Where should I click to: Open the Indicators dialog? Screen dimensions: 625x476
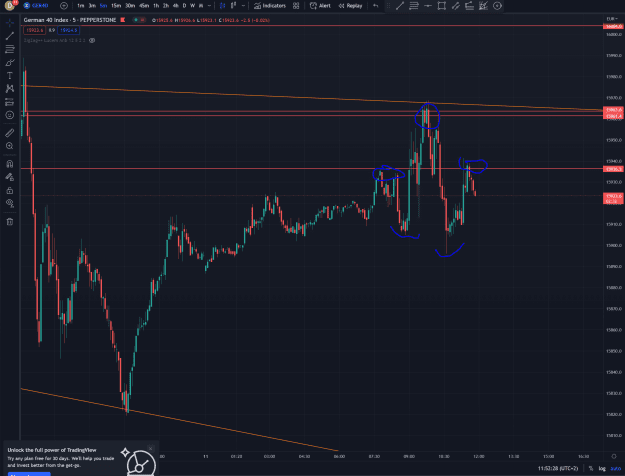[x=270, y=6]
